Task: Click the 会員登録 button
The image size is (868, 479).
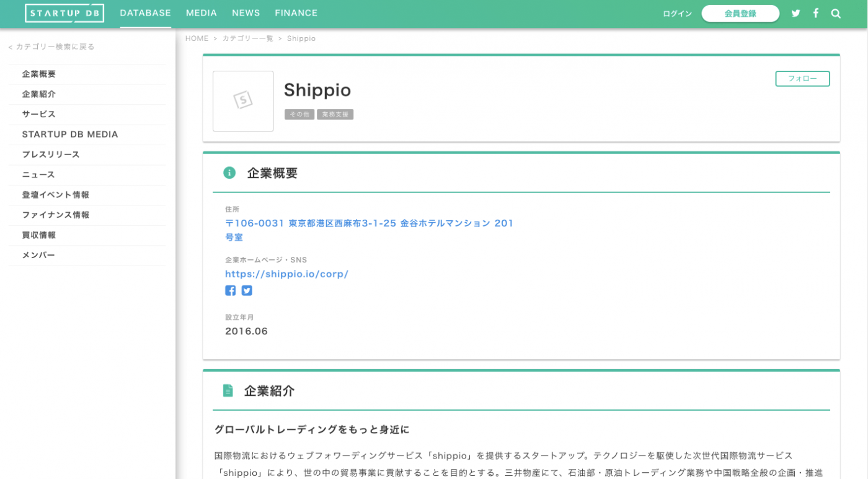Action: [x=740, y=14]
